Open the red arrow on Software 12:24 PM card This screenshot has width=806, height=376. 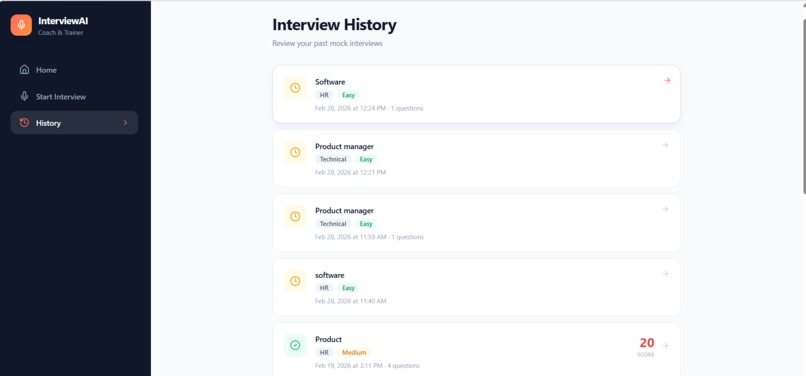[667, 80]
